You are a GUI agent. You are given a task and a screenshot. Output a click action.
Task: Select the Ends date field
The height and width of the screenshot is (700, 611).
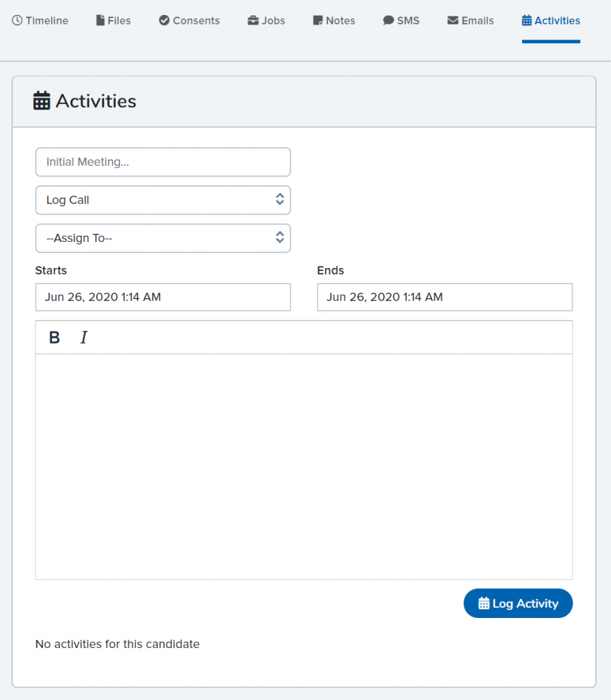(444, 297)
